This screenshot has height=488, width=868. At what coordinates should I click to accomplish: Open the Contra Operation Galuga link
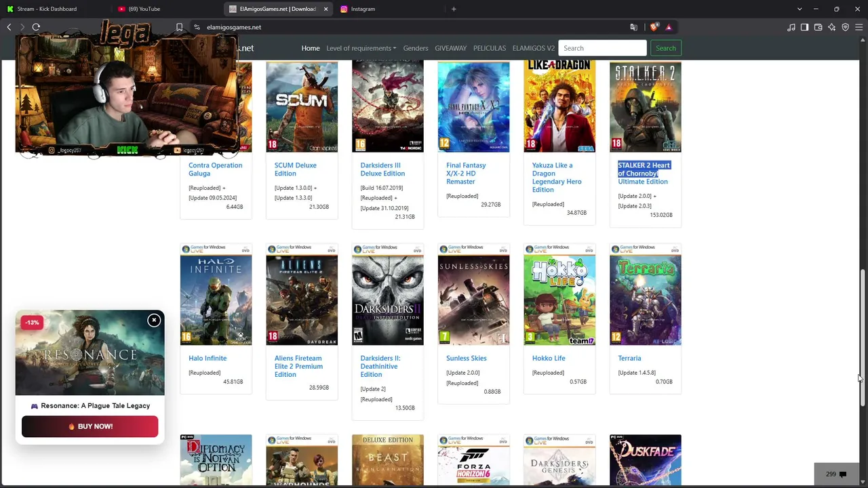[215, 169]
